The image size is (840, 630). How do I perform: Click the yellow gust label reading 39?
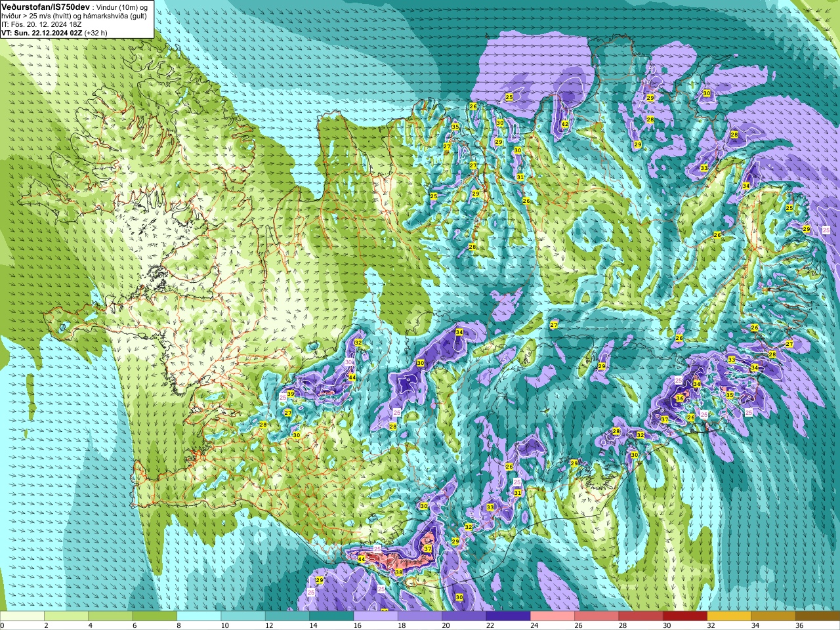pos(290,394)
